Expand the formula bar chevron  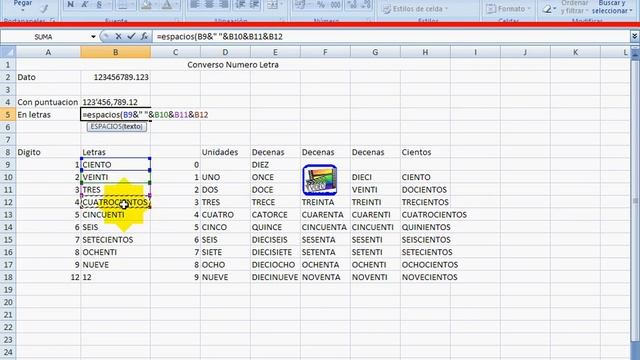[634, 36]
